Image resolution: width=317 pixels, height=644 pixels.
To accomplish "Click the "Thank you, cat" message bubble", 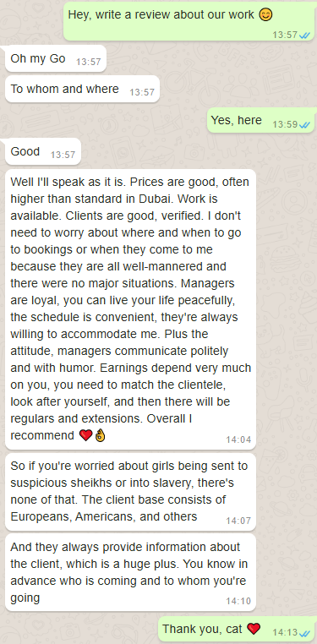I will 238,629.
